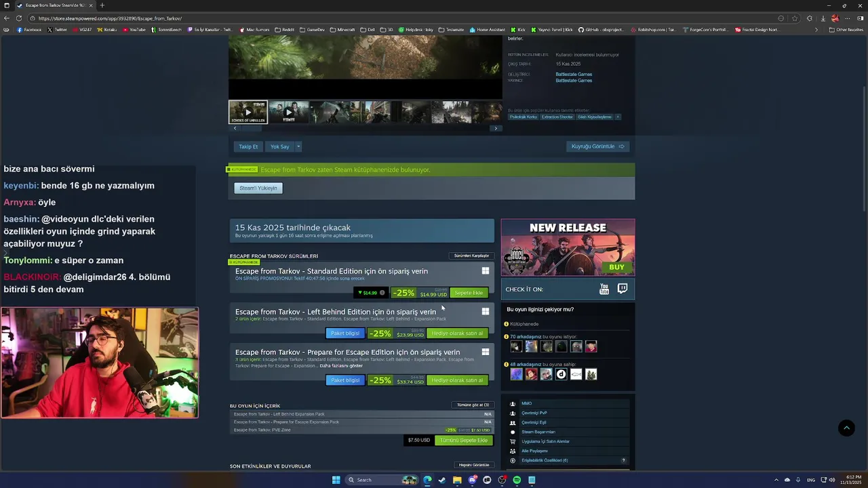Click Tümüne göz at (3) button
The width and height of the screenshot is (868, 488).
(x=473, y=405)
